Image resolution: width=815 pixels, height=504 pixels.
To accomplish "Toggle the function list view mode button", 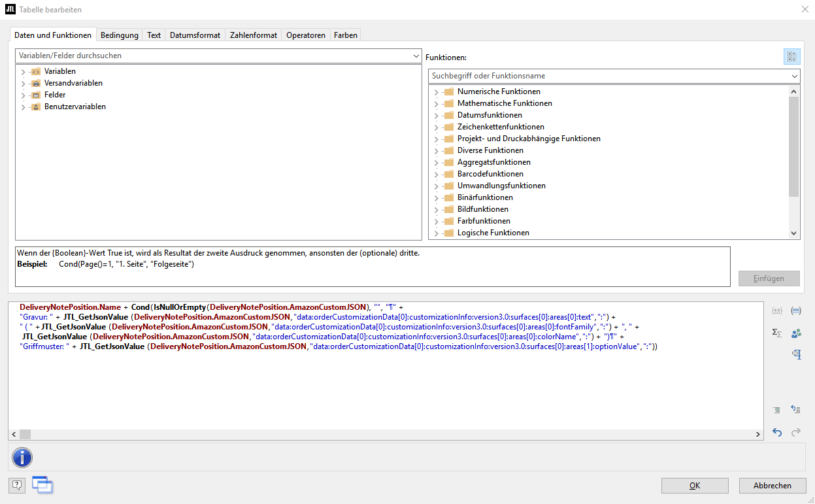I will [791, 57].
